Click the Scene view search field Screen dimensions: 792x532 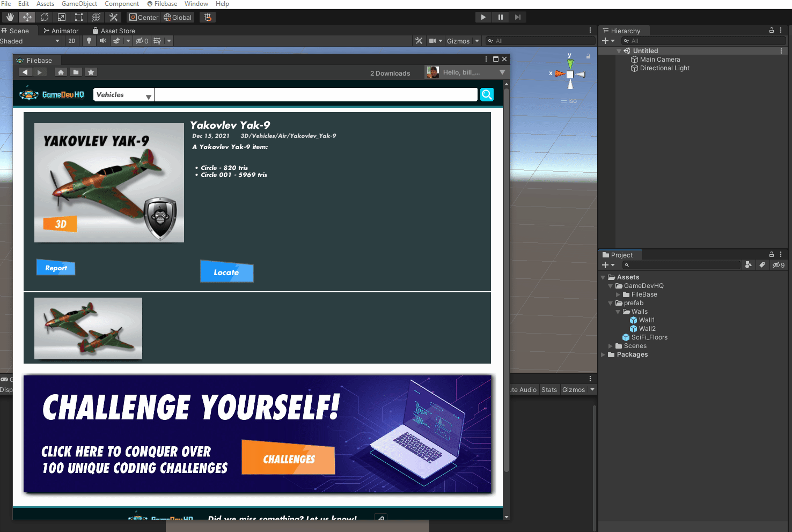click(540, 41)
